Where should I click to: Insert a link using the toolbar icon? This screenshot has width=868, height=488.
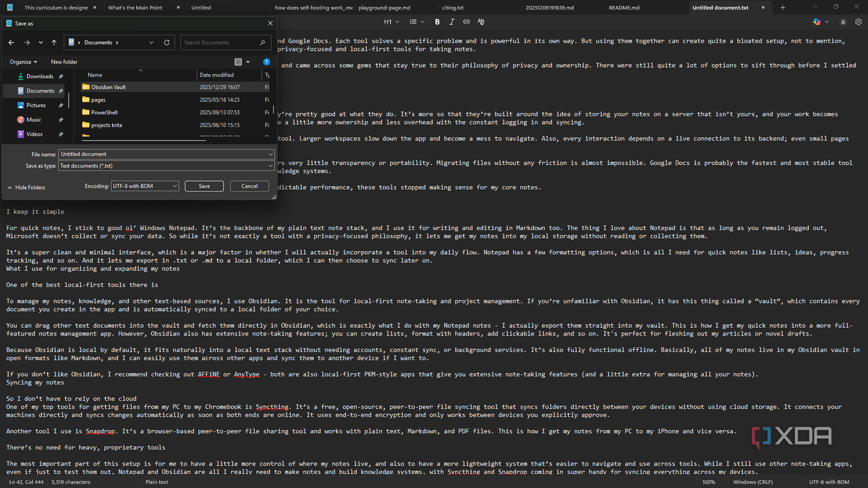click(x=466, y=22)
